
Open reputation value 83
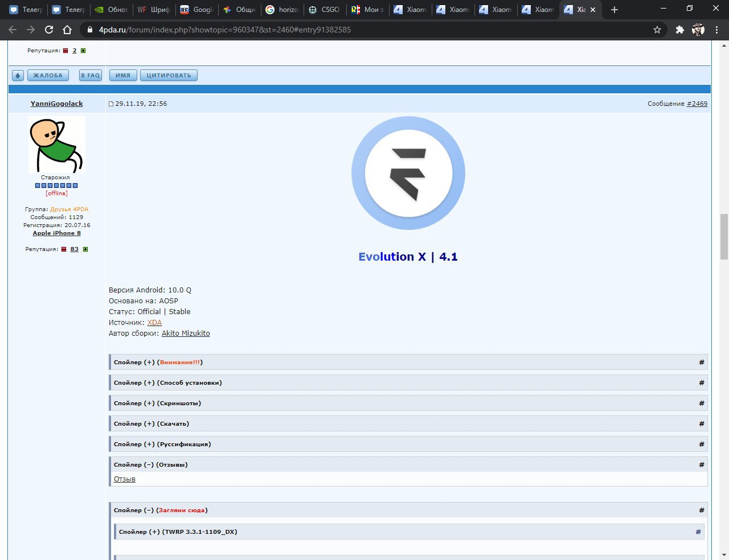point(75,249)
